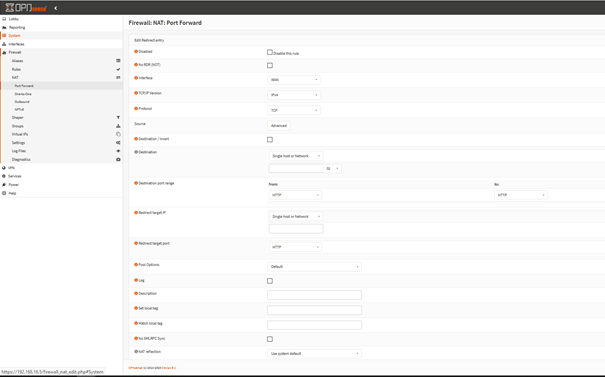This screenshot has width=605, height=377.
Task: Collapse the sidebar using the header arrow
Action: [56, 8]
